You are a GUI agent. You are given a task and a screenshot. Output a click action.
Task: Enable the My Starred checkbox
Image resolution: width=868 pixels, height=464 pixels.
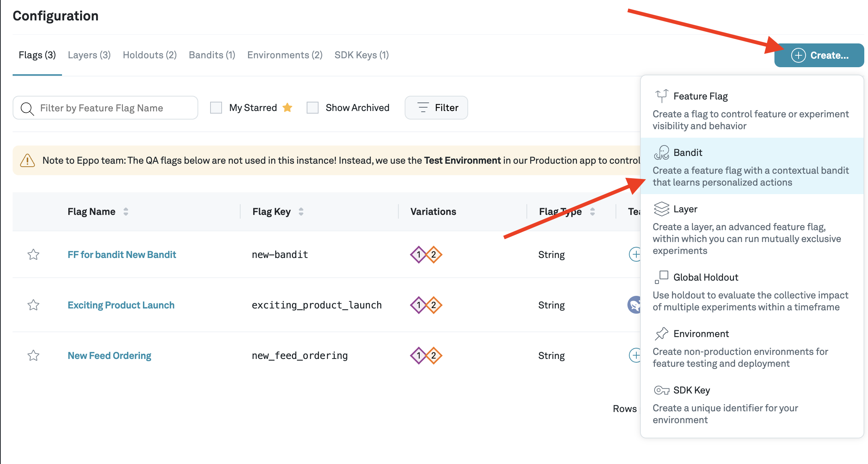coord(216,107)
